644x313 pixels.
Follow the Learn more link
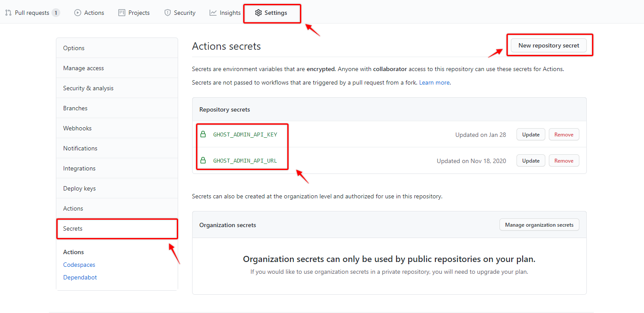click(x=434, y=82)
